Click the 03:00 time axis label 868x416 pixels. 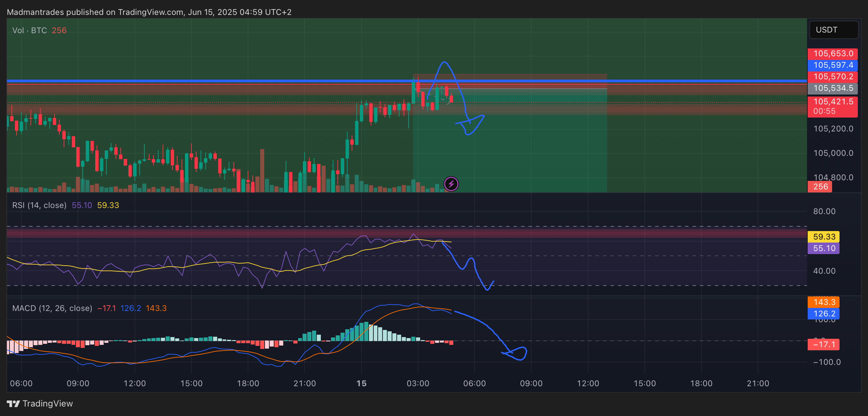pos(418,383)
